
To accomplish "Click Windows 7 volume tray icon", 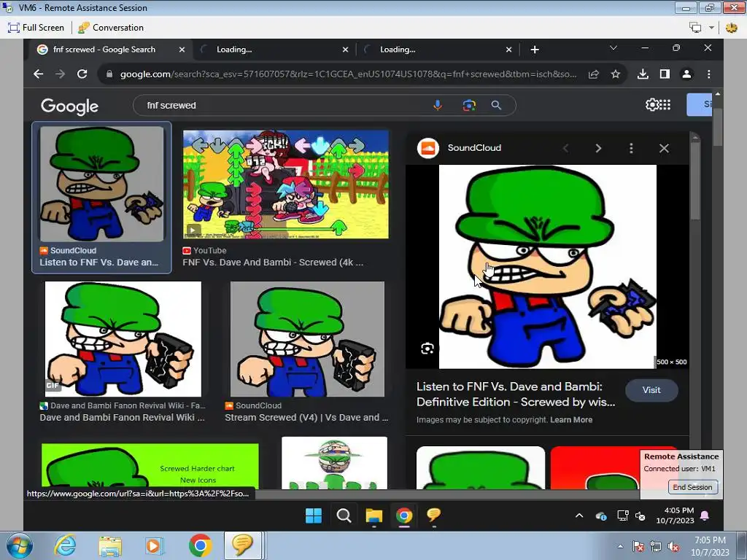I will 673,547.
